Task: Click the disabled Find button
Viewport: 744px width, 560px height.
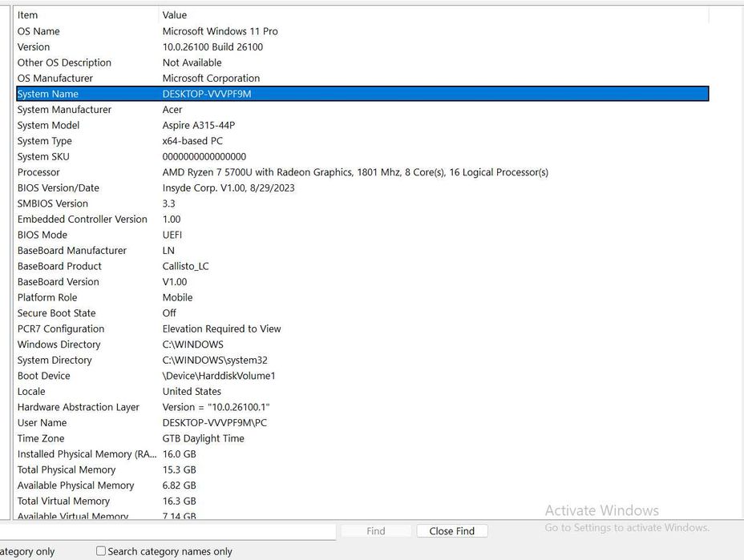Action: 376,531
